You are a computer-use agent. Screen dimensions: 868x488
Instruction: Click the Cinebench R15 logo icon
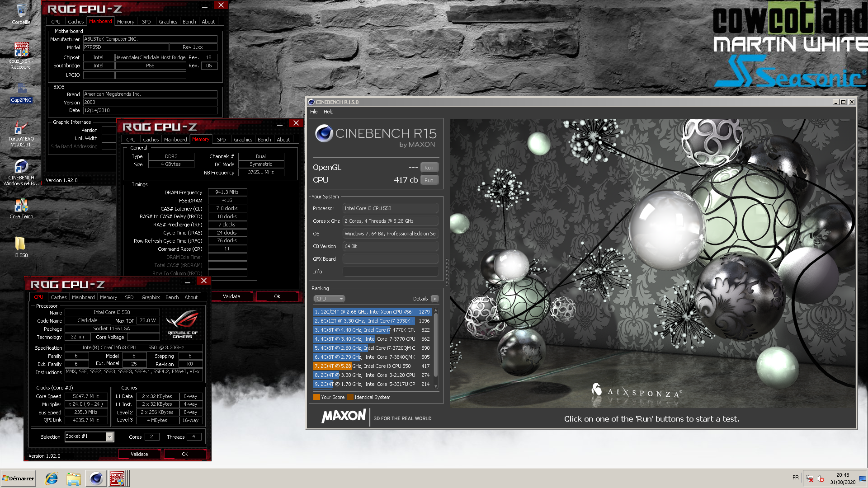(324, 133)
